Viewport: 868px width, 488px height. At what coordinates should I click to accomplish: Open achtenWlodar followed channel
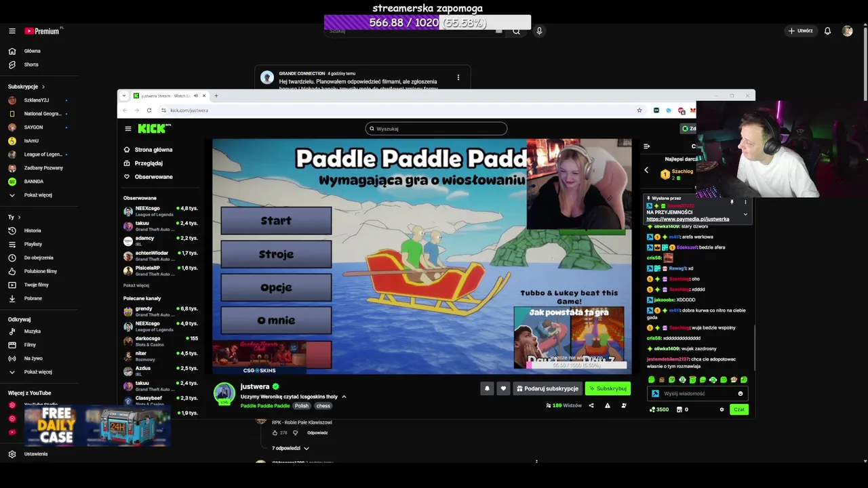click(161, 256)
